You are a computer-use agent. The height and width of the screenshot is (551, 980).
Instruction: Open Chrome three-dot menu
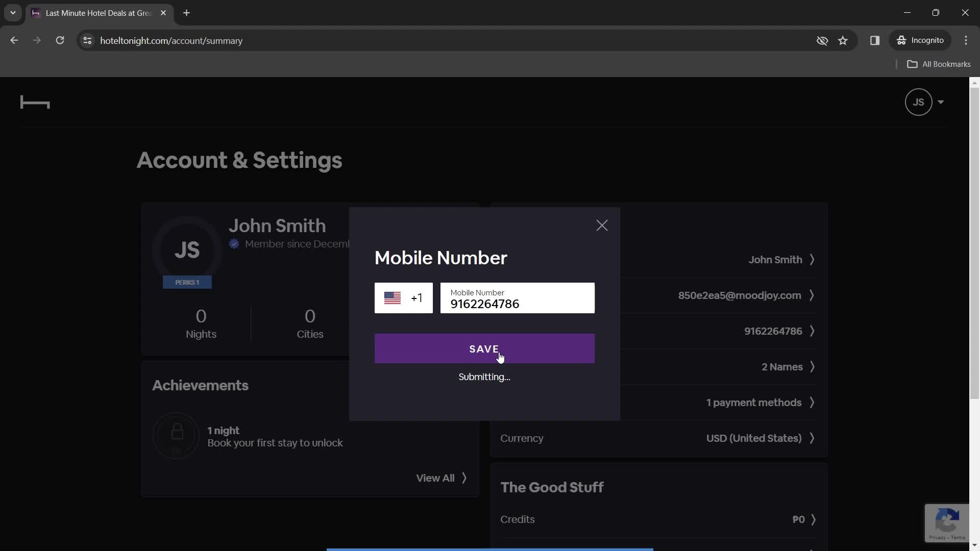pos(966,40)
